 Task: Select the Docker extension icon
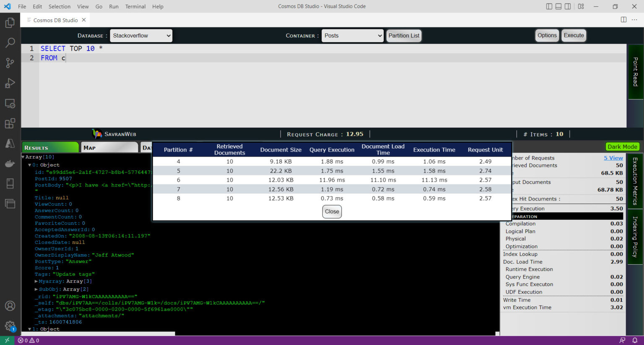[10, 163]
